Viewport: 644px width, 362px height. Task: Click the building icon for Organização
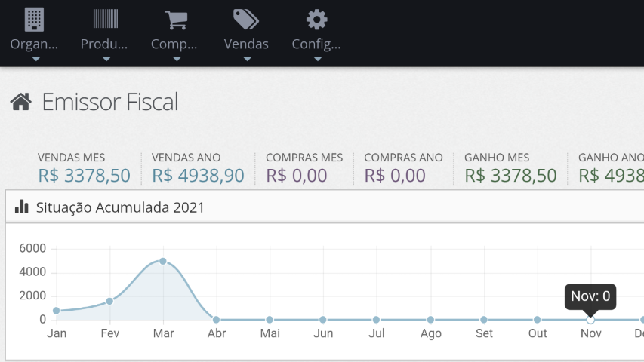[x=34, y=19]
